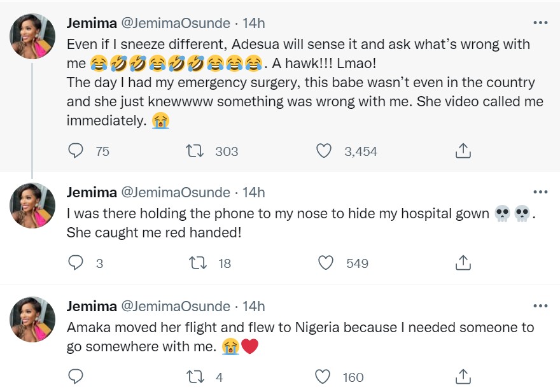Share the Amaka flight tweet

[463, 377]
